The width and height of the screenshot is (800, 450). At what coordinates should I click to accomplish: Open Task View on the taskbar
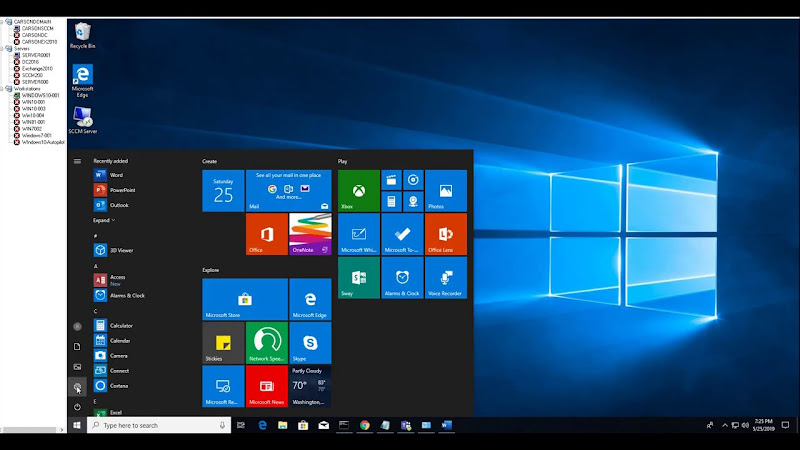pos(241,425)
